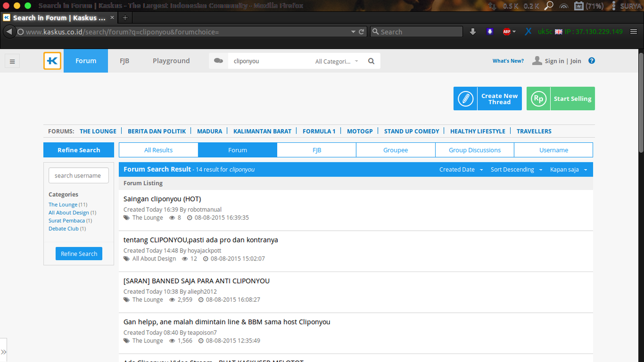Open THE LOUNGE forum link
Image resolution: width=644 pixels, height=362 pixels.
pos(98,131)
